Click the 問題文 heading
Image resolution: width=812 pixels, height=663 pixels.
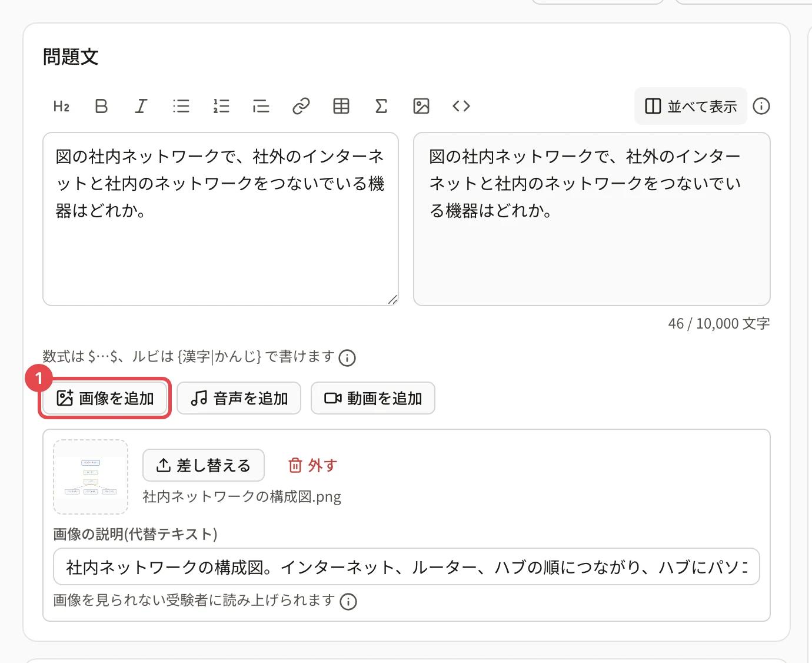[71, 57]
